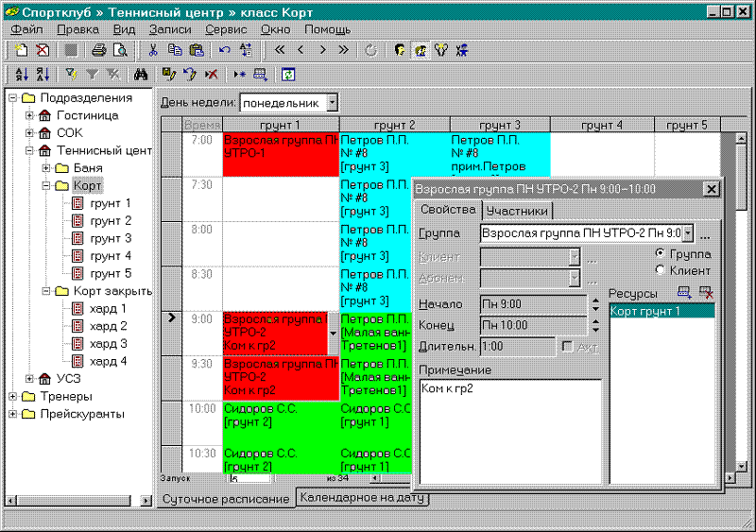Select хард 2 in the tree
This screenshot has height=532, width=756.
(x=108, y=326)
